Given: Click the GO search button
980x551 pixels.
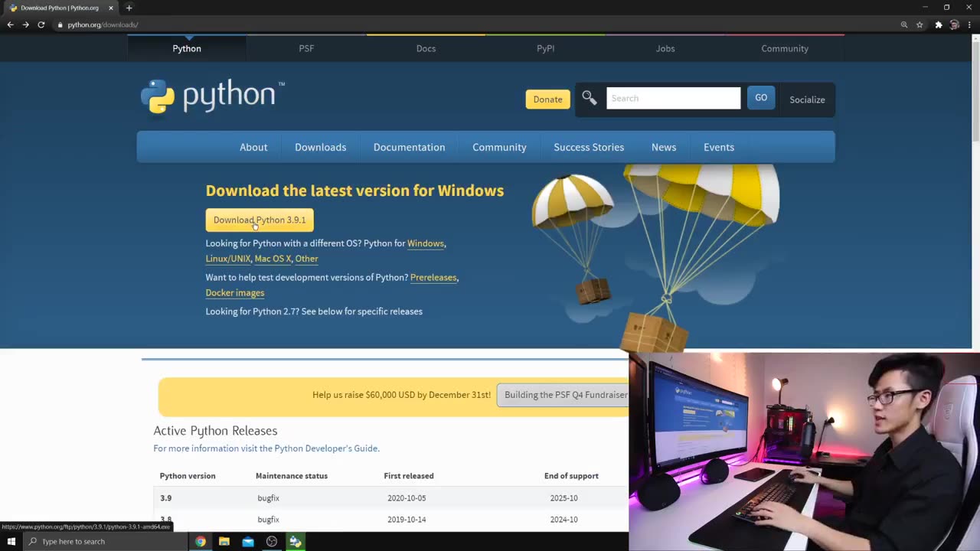Looking at the screenshot, I should 761,97.
